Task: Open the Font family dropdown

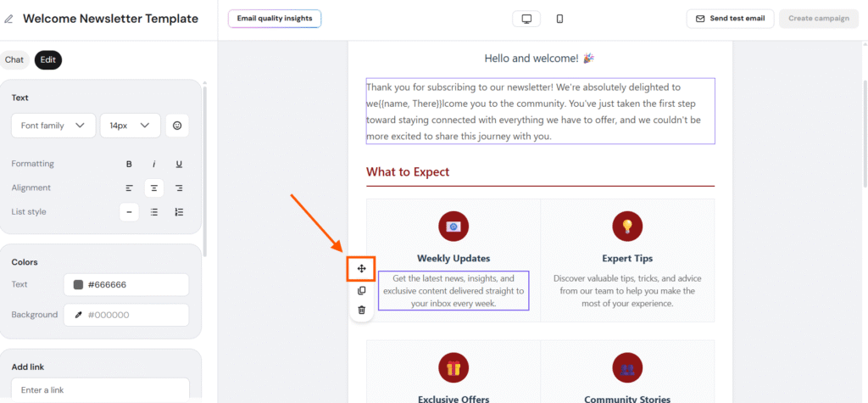Action: pyautogui.click(x=53, y=126)
